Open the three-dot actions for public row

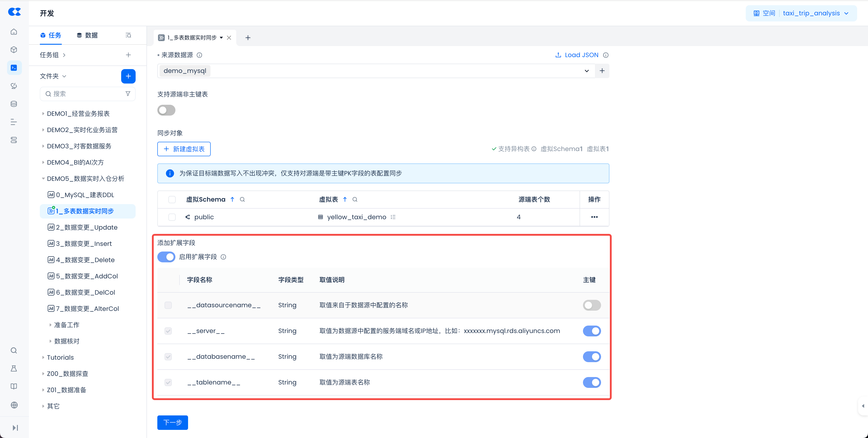pos(594,217)
